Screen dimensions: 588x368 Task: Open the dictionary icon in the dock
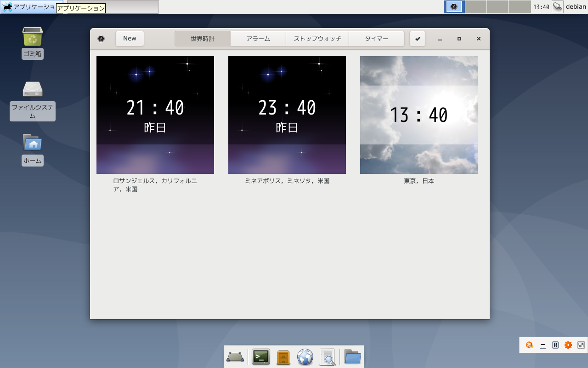(x=283, y=356)
